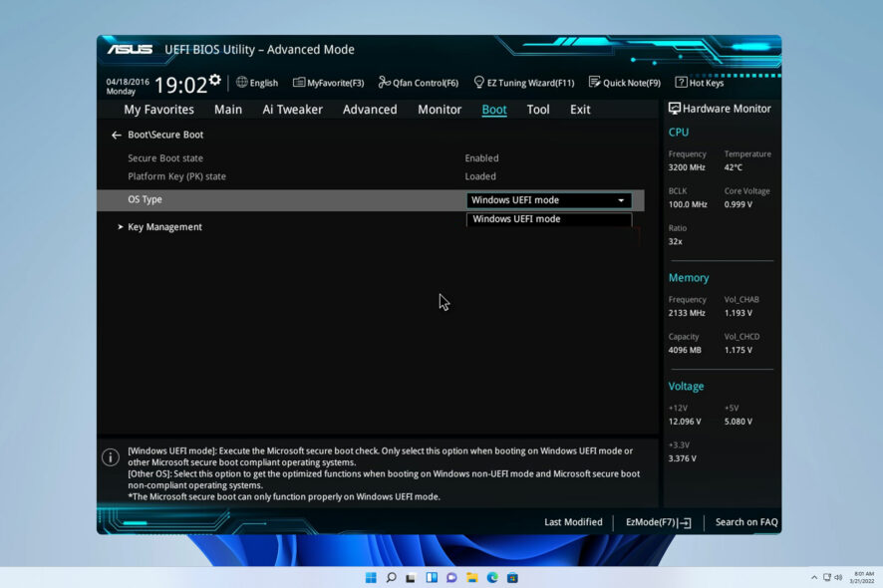Launch EZ Tuning Wizard(F11)
This screenshot has width=883, height=588.
523,83
